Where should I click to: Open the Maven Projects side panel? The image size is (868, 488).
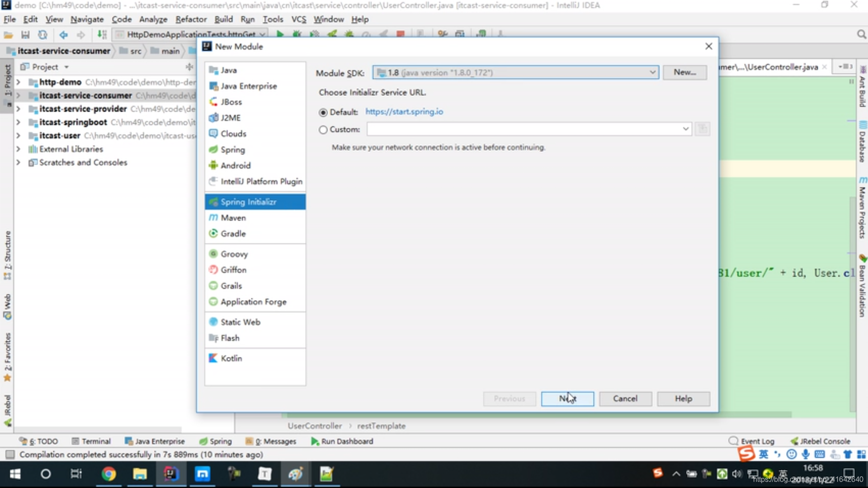pos(862,208)
